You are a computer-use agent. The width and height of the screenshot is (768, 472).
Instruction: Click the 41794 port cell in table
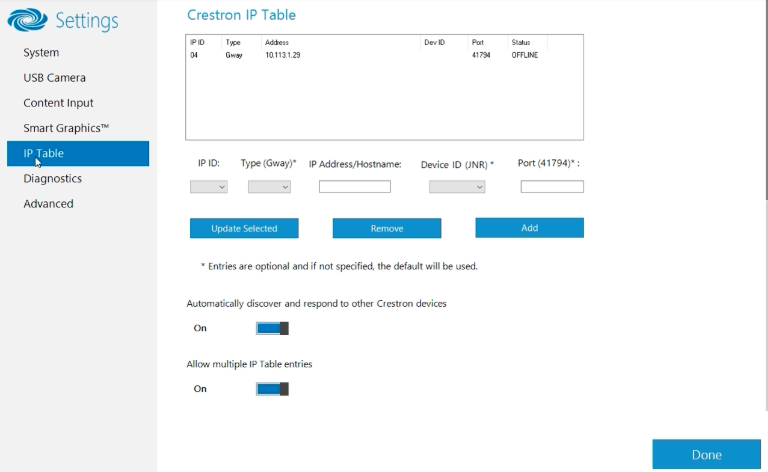[481, 55]
